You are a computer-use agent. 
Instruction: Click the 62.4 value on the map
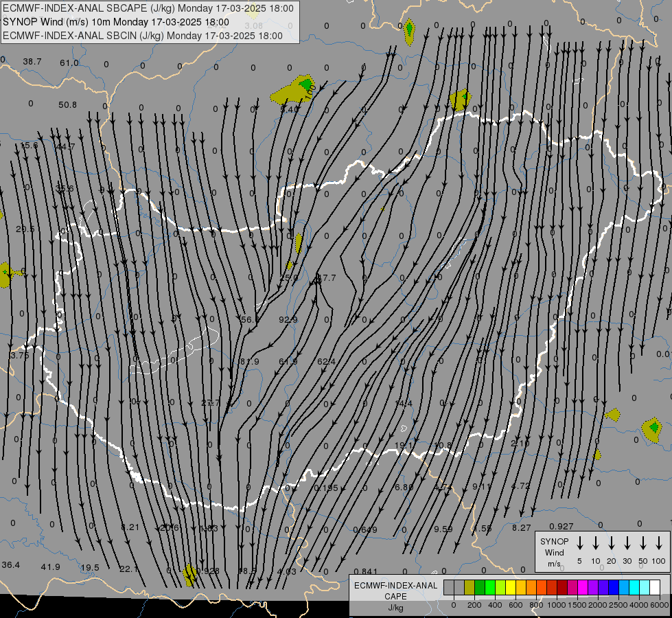click(x=326, y=362)
